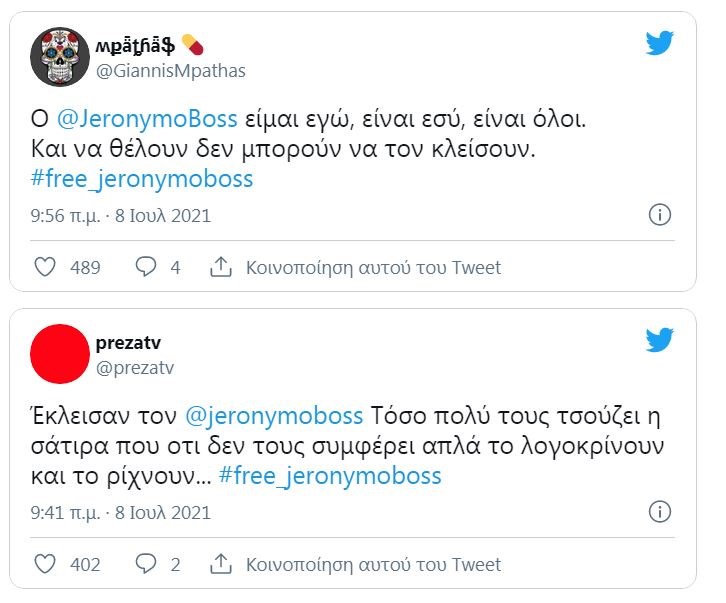This screenshot has width=726, height=603.
Task: Click the Twitter bird icon on GiannisMpathas tweet
Action: tap(659, 43)
